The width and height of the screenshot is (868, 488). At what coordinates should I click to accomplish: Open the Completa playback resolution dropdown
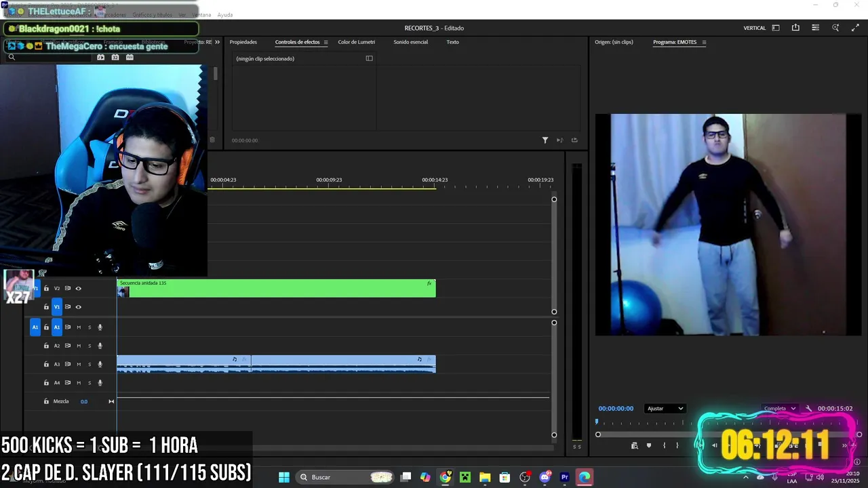(779, 409)
